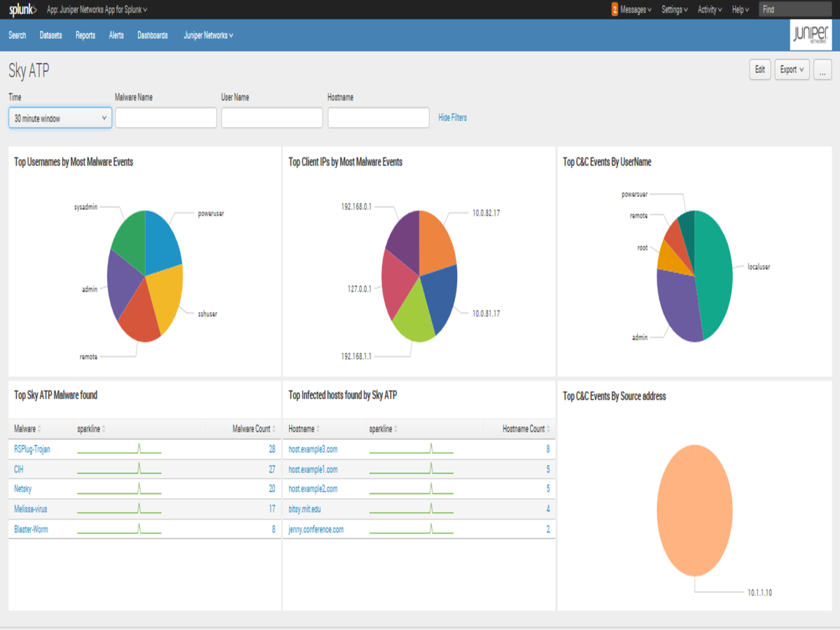Sort malware table by sparkline column
The width and height of the screenshot is (840, 630).
tap(91, 428)
